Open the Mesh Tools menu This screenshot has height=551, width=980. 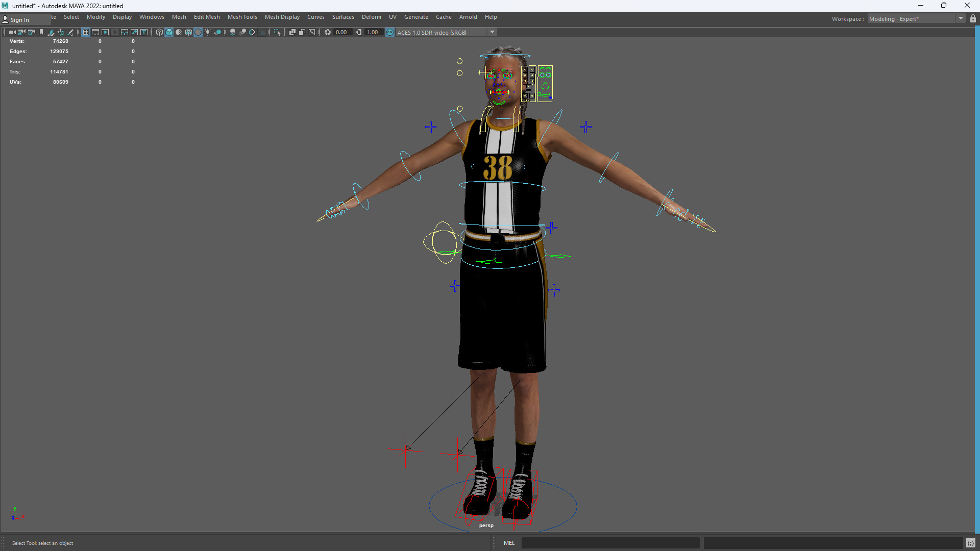tap(242, 17)
